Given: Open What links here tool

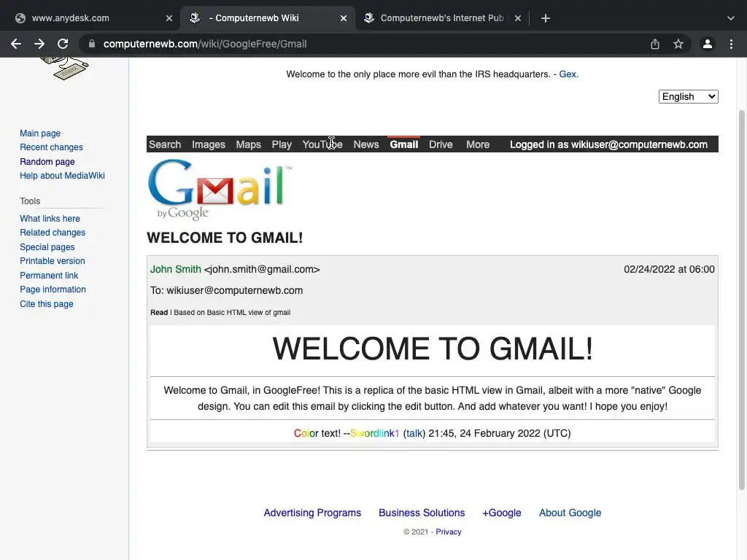Looking at the screenshot, I should 50,219.
